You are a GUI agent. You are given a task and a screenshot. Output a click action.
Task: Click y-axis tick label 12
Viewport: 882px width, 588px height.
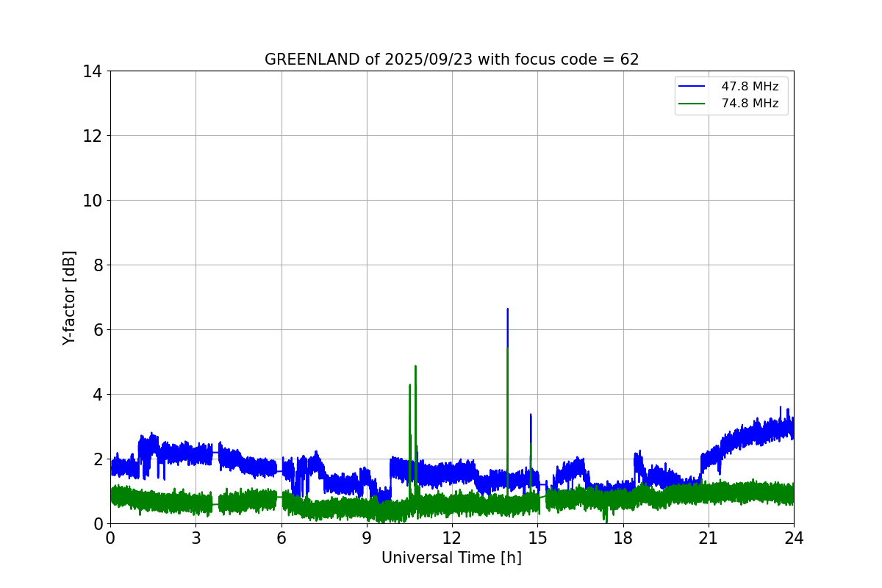92,136
